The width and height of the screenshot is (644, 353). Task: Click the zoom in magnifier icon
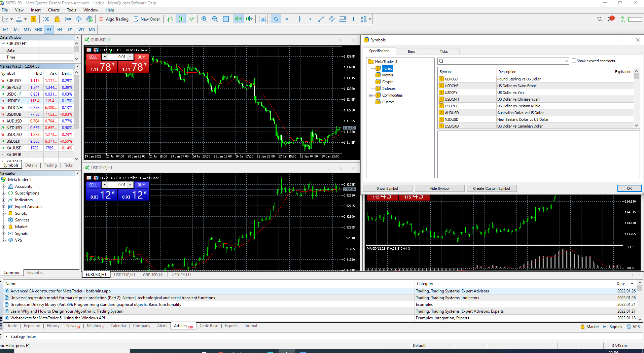coord(204,19)
